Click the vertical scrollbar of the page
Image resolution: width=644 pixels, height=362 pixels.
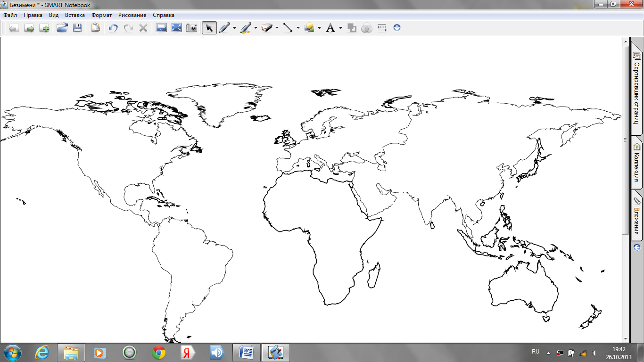(x=626, y=140)
